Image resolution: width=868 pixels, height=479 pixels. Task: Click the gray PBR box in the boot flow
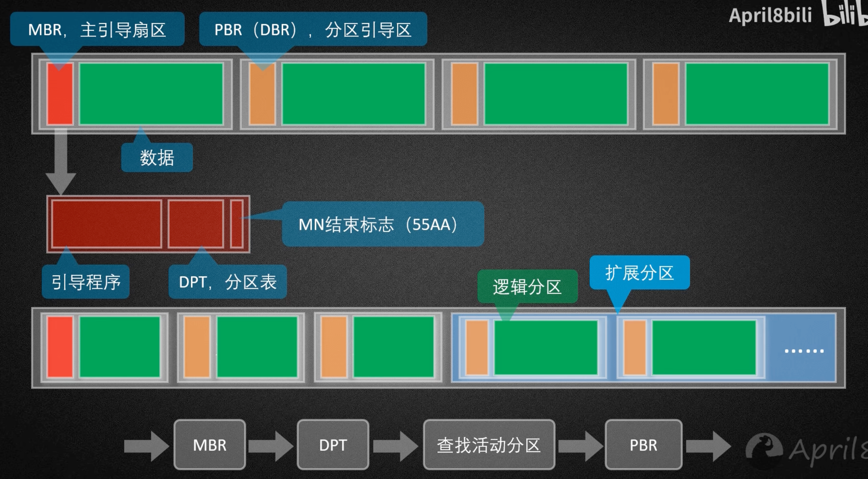pyautogui.click(x=644, y=445)
